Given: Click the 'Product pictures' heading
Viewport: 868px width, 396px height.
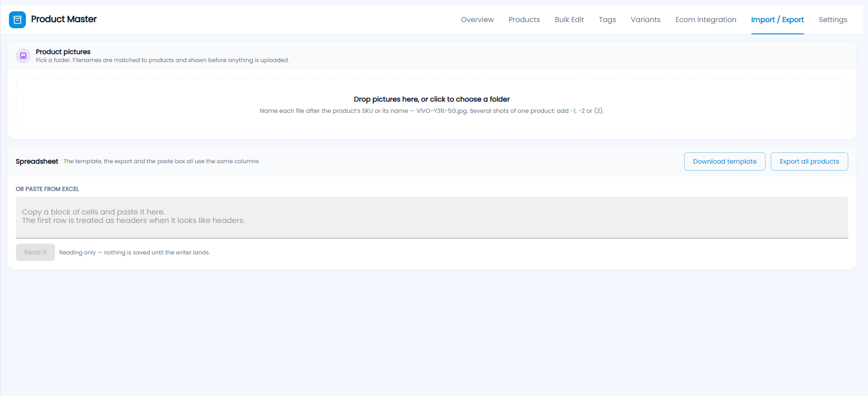Looking at the screenshot, I should click(x=63, y=52).
